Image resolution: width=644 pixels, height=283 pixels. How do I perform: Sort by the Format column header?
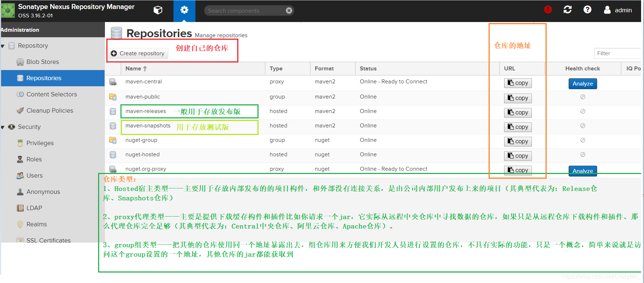tap(333, 69)
